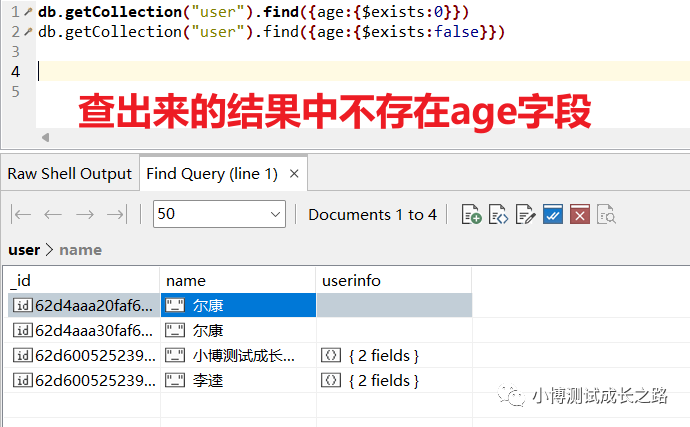
Task: Switch to Raw Shell Output tab
Action: click(x=70, y=173)
